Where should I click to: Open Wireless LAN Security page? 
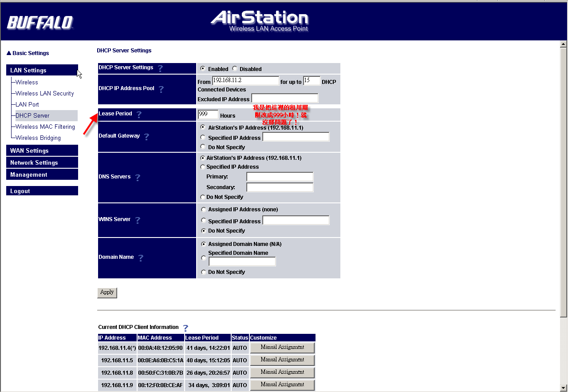coord(45,93)
